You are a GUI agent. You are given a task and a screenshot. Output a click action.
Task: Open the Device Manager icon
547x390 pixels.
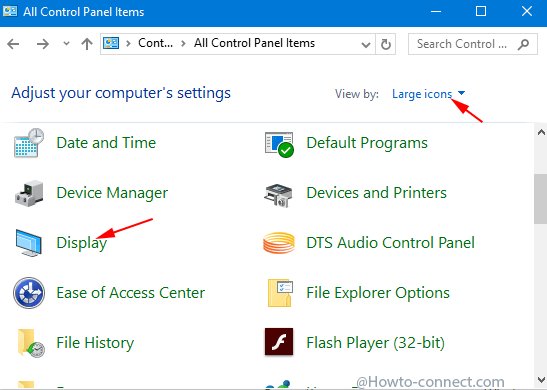29,193
